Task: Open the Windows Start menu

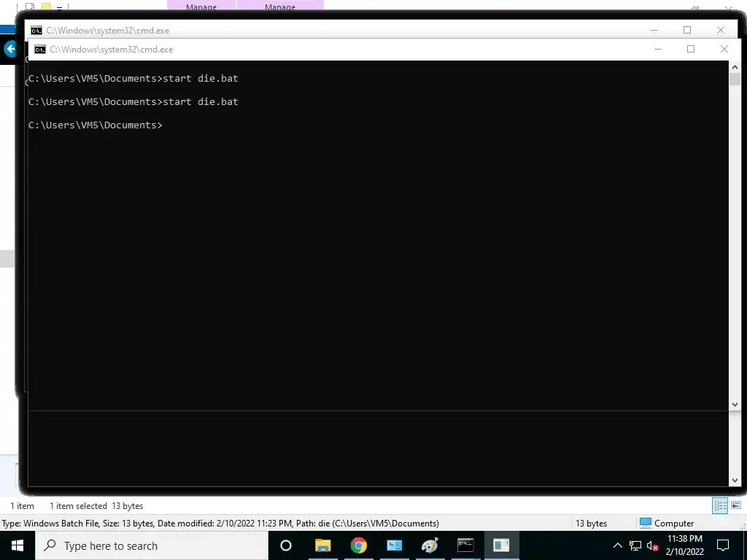Action: [18, 545]
